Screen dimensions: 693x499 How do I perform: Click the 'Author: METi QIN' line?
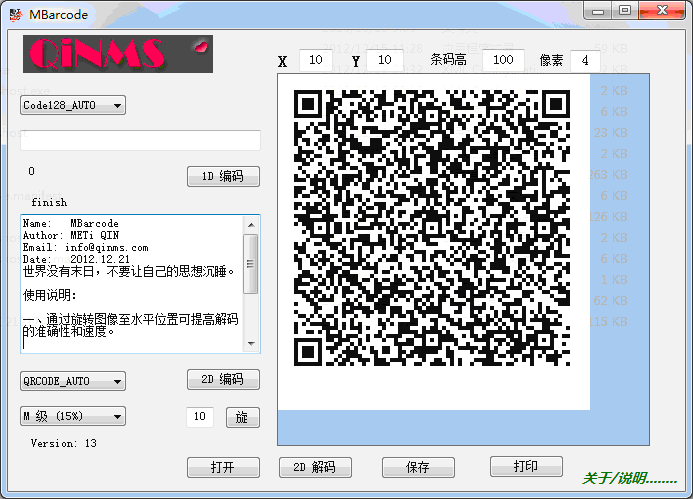(71, 236)
